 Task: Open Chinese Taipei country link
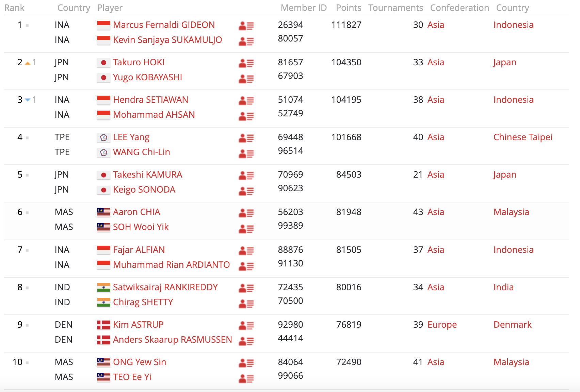pos(522,137)
